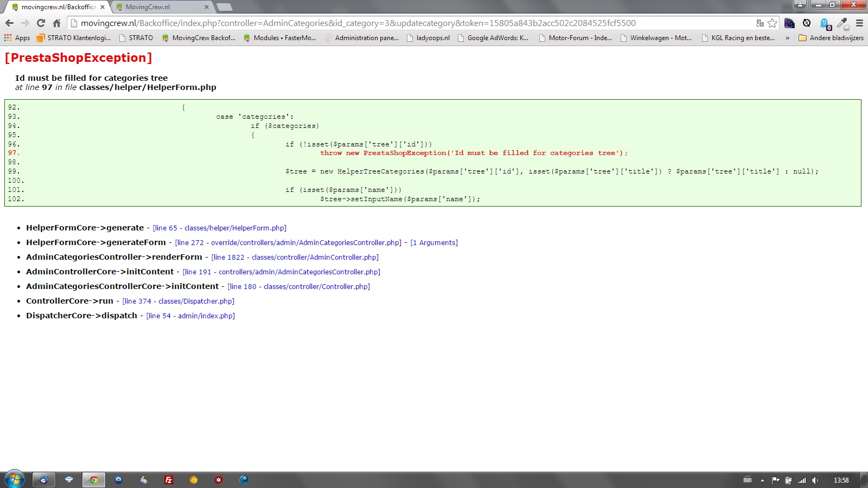Click the browser Forward arrow
Screen dimensions: 868x488
coord(25,23)
